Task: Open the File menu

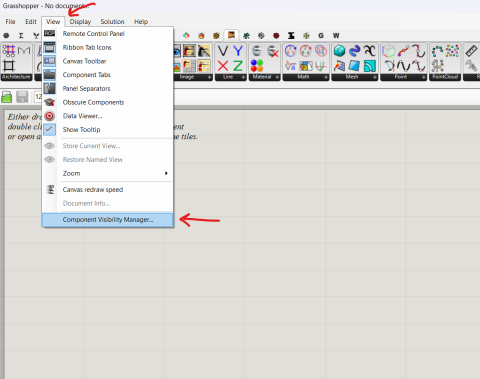Action: [x=10, y=22]
